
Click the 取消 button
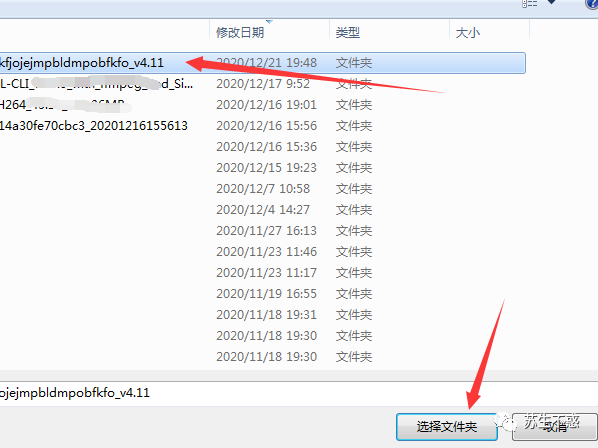click(x=555, y=427)
